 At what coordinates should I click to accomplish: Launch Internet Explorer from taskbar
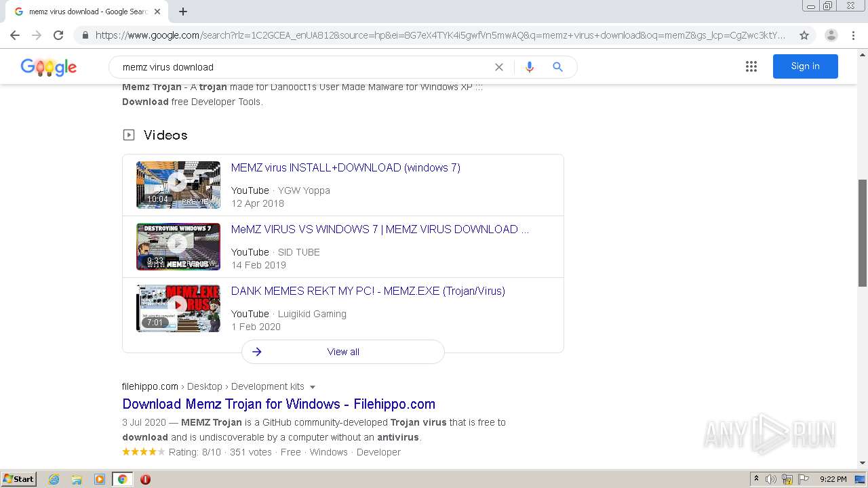pos(54,479)
